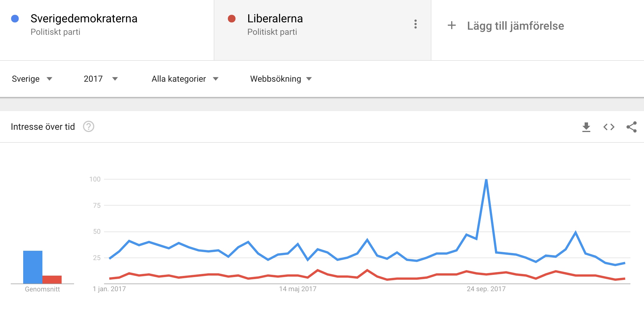Click the 24 sep. 2017 axis label
644x322 pixels.
click(x=486, y=289)
